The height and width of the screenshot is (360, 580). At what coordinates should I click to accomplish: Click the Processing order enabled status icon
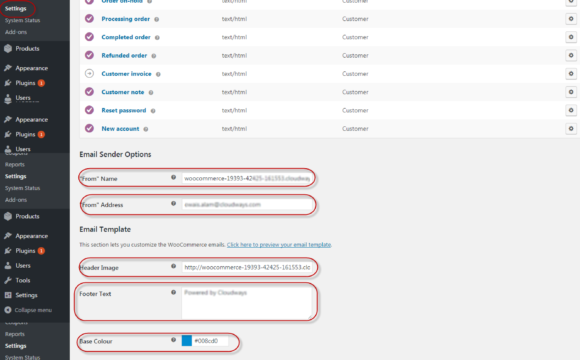(89, 18)
